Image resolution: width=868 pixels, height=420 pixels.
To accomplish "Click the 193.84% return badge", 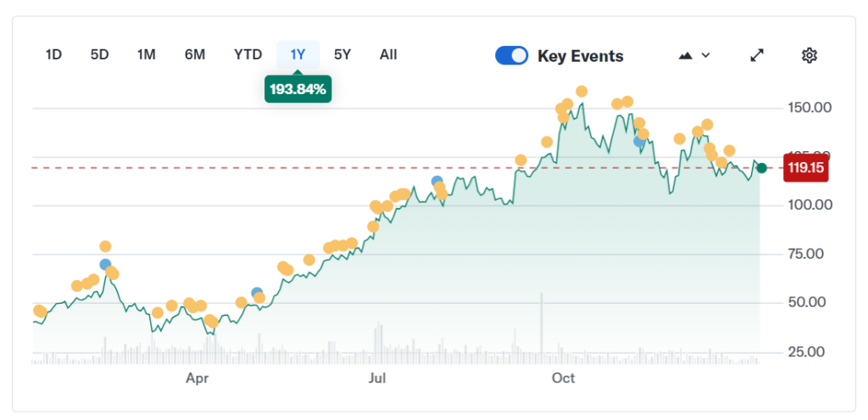I will [x=298, y=89].
